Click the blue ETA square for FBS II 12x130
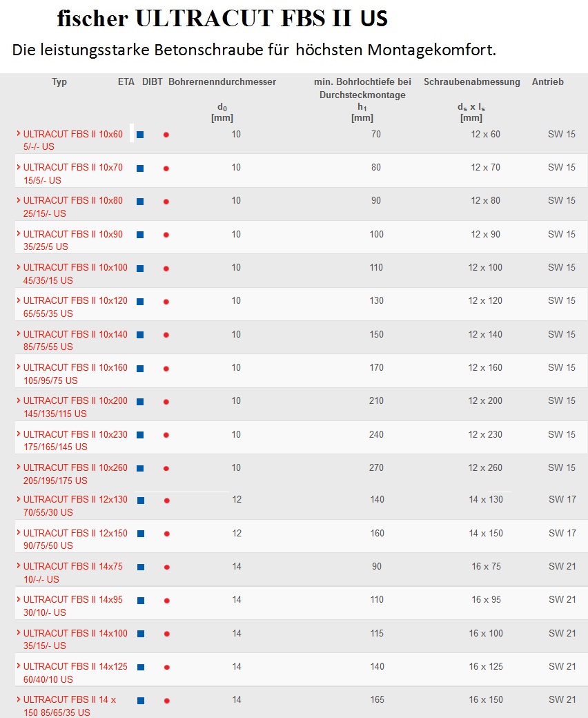Image resolution: width=588 pixels, height=718 pixels. [x=141, y=501]
